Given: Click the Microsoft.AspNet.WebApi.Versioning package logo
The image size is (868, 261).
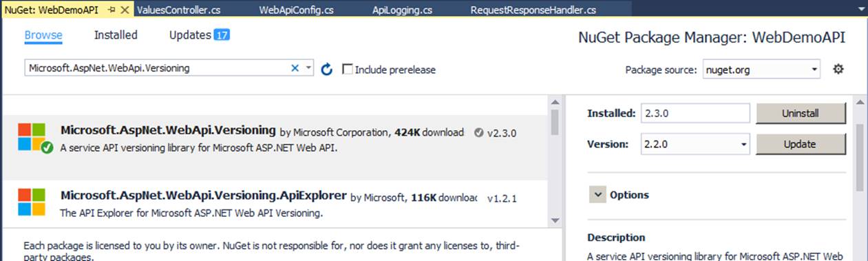Looking at the screenshot, I should pos(32,137).
